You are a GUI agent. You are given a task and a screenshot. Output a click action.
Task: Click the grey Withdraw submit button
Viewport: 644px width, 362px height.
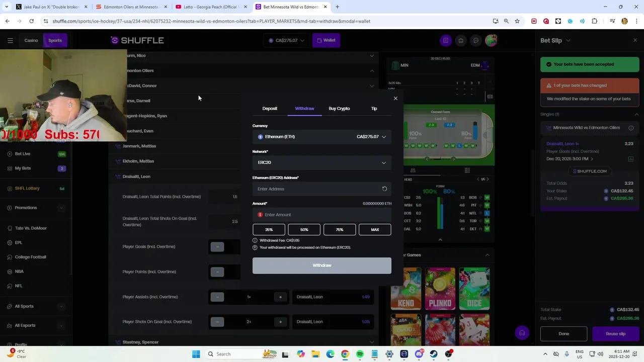pos(322,265)
